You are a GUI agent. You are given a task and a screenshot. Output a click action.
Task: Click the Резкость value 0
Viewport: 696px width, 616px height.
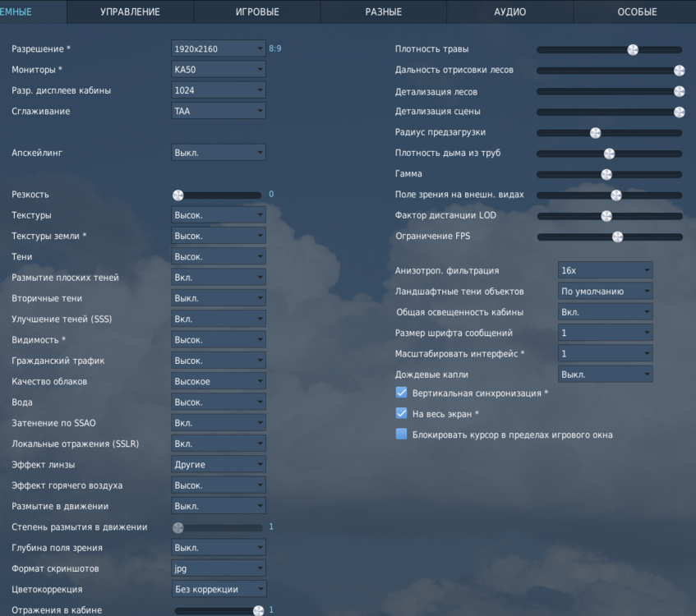click(x=271, y=194)
